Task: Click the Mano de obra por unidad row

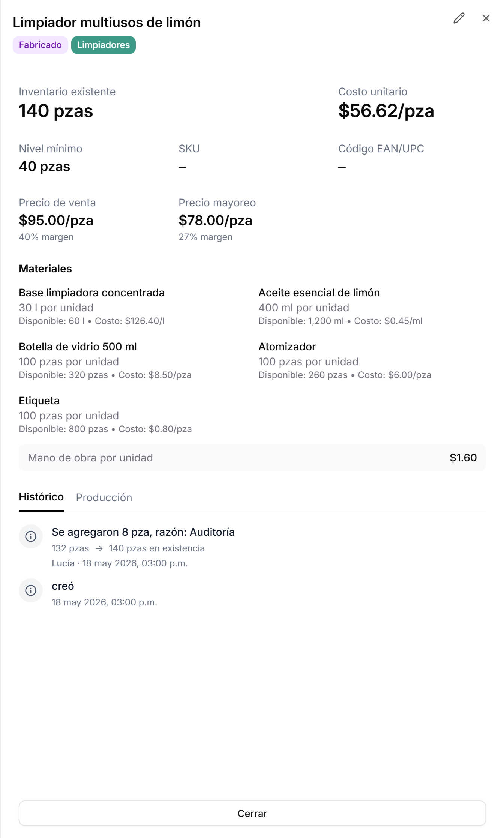Action: pos(252,458)
